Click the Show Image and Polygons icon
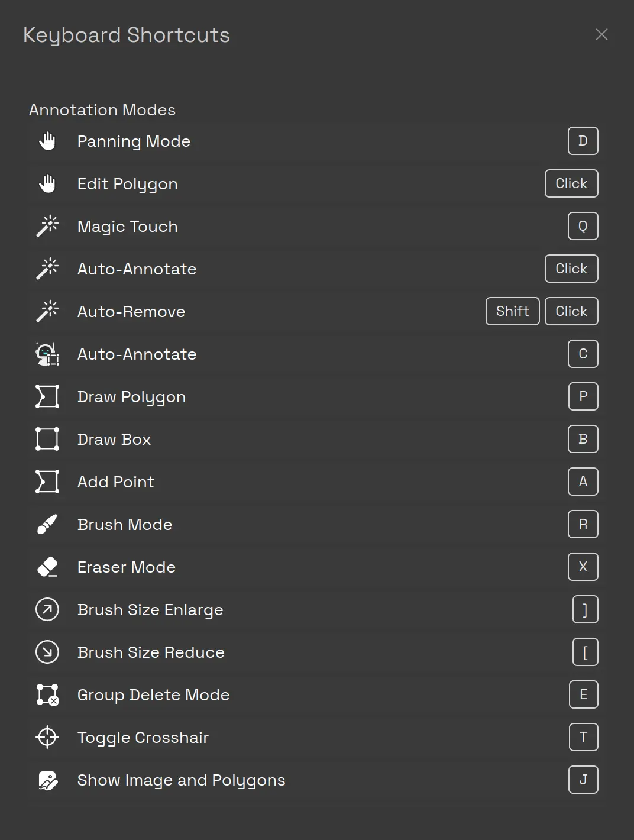Image resolution: width=634 pixels, height=840 pixels. (x=47, y=780)
